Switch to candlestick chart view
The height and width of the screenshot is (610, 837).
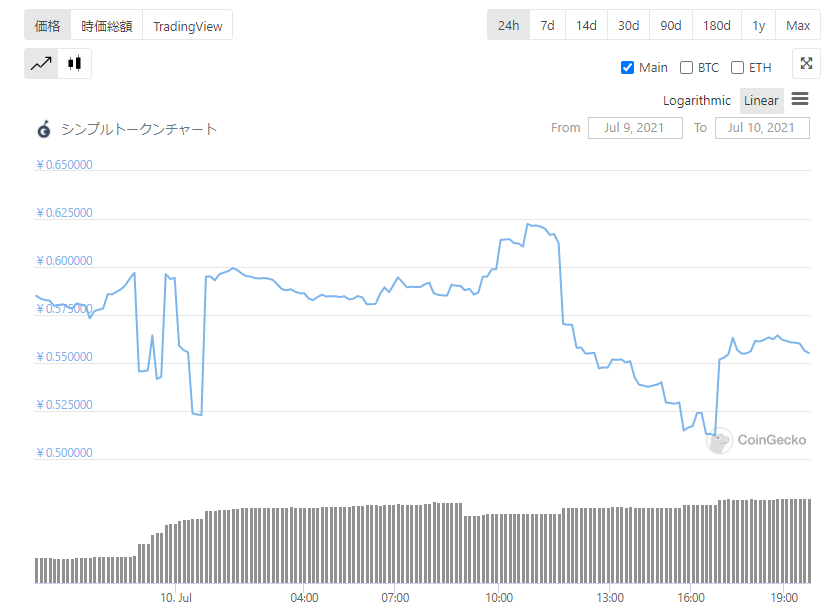[75, 64]
